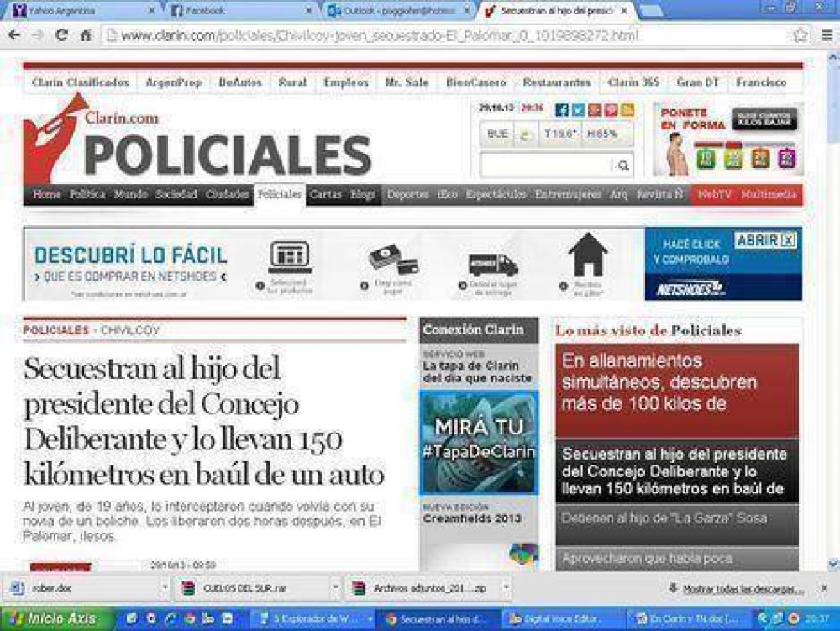Click the CHIVILCOY breadcrumb text

[x=130, y=330]
